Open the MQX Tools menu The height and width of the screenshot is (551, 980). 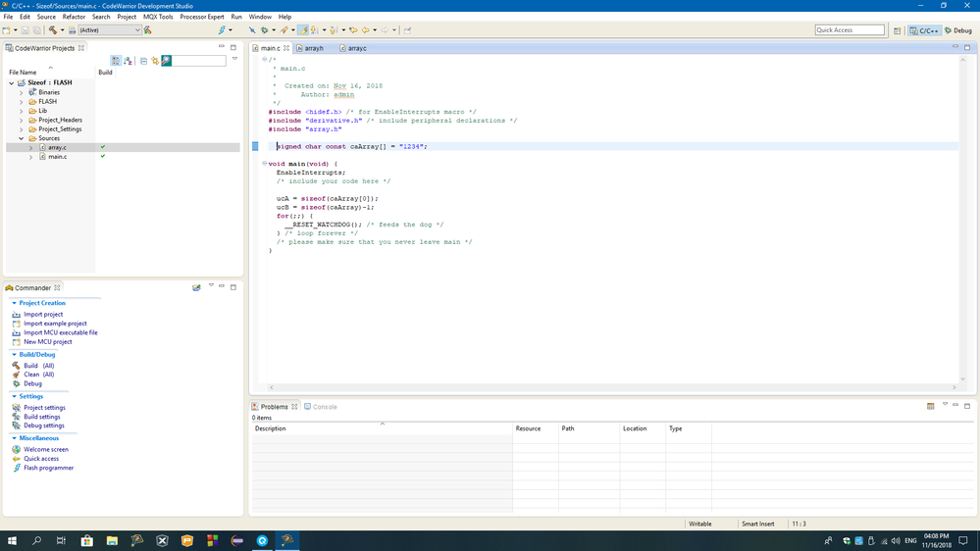click(158, 17)
